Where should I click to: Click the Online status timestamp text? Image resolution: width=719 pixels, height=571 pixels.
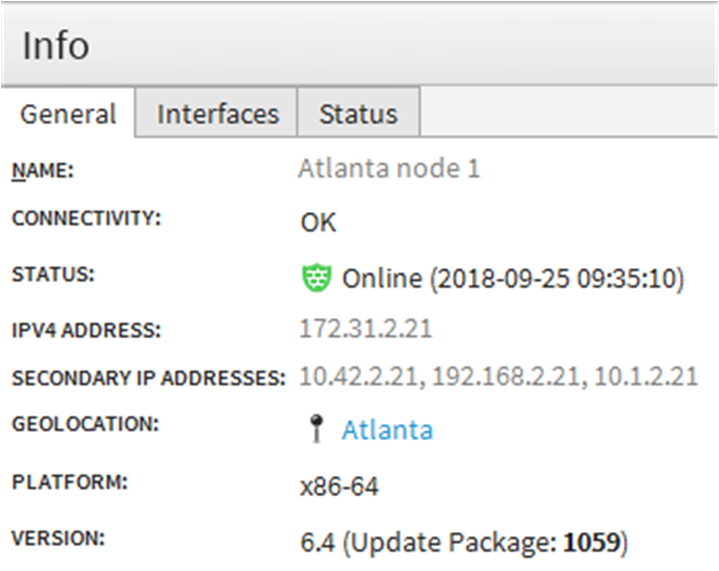513,278
